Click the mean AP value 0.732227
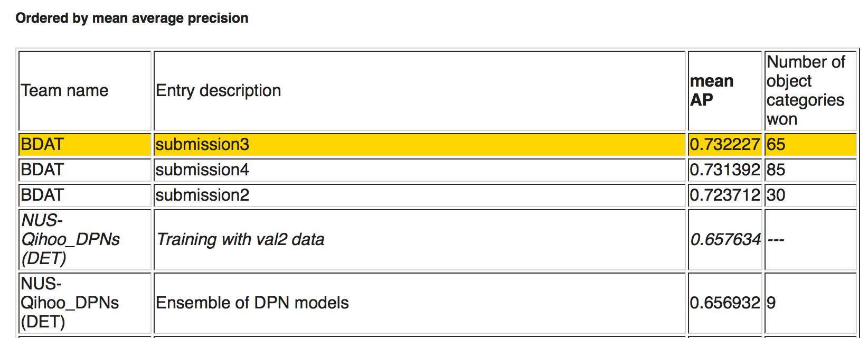The width and height of the screenshot is (868, 338). pyautogui.click(x=724, y=145)
